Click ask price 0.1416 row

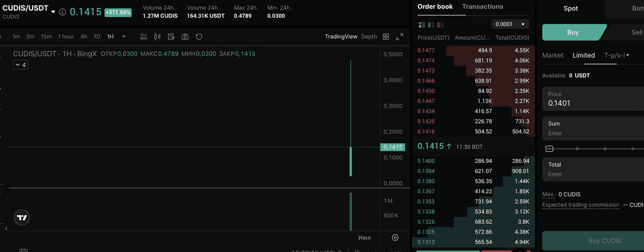coord(473,132)
